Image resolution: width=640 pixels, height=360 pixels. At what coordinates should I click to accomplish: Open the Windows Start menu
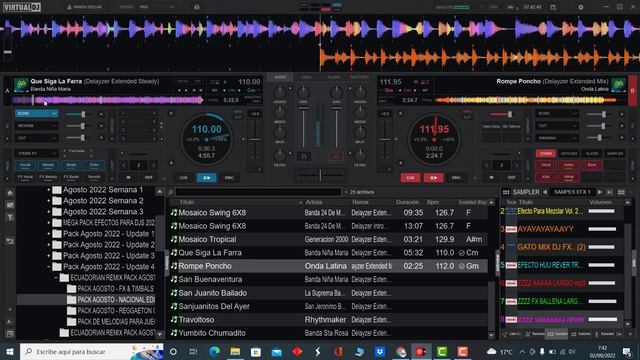(x=10, y=351)
